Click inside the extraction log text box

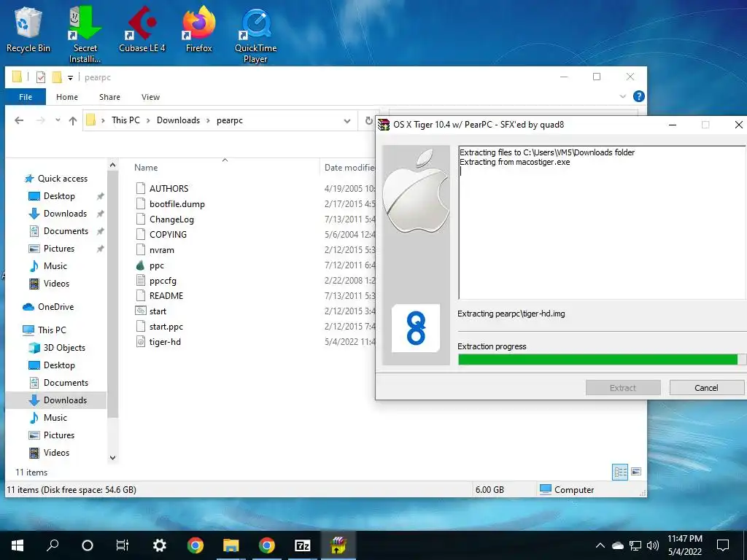602,222
